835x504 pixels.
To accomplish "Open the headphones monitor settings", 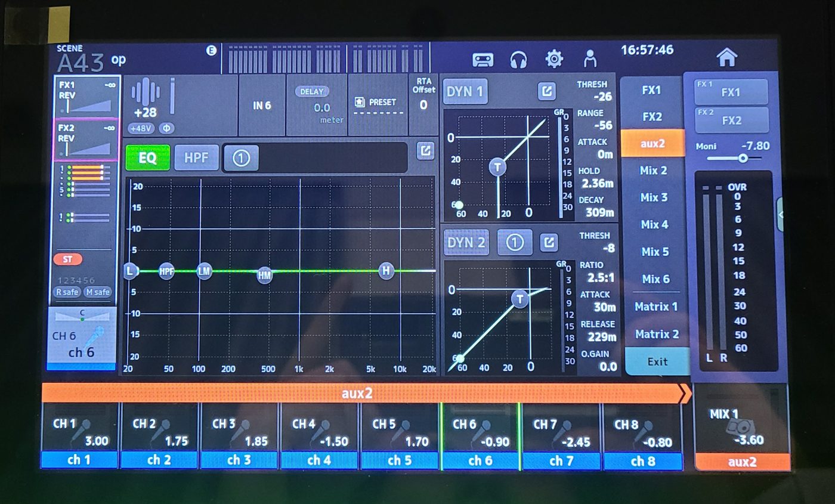I will (x=518, y=59).
